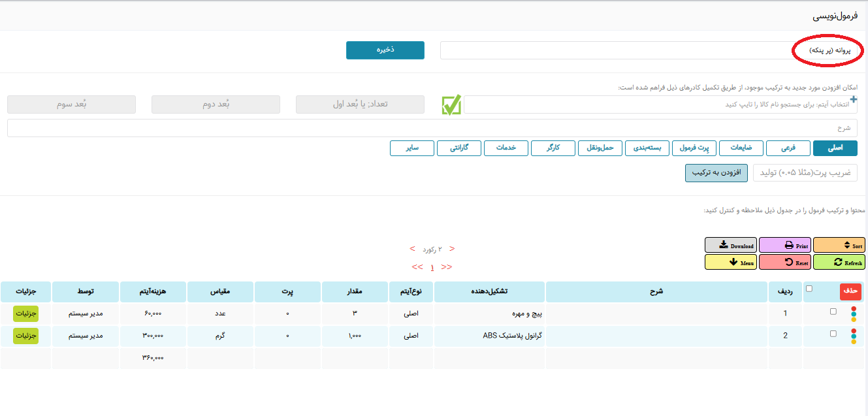Open color-dots row menu for گرانول پلاستیک ABS
The image size is (868, 416).
coord(853,336)
